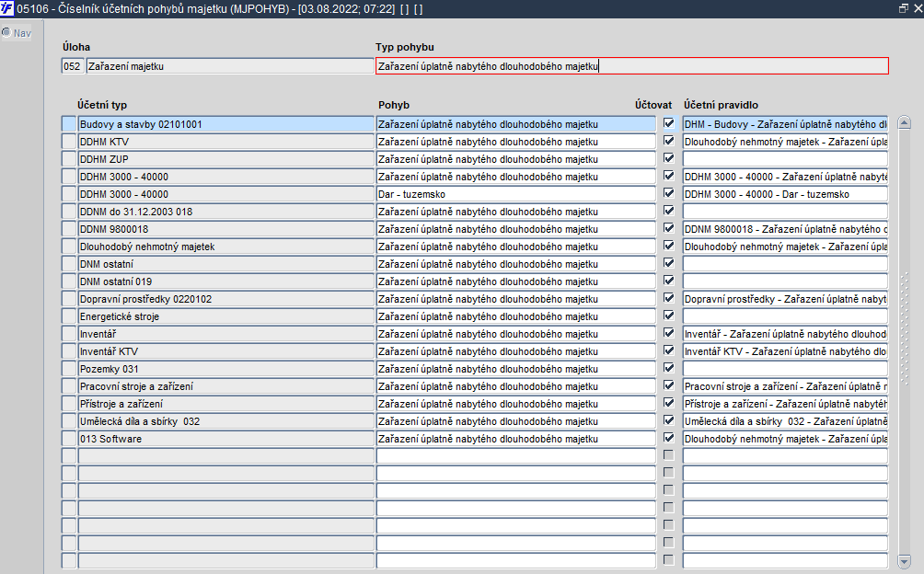Click Účetní pravidlo DDNM 9800018 cell
The height and width of the screenshot is (574, 924).
(785, 229)
